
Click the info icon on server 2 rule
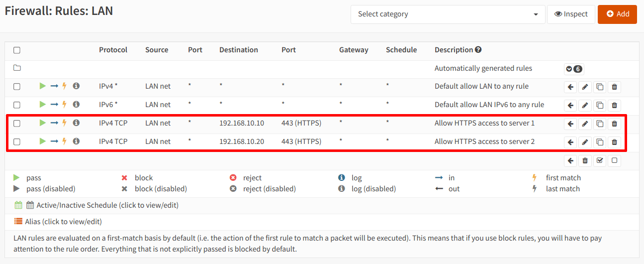(x=76, y=141)
